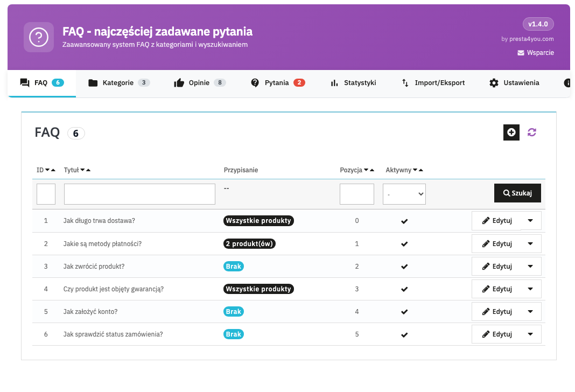This screenshot has height=392, width=575.
Task: Sort Aktywny column descending arrow
Action: [x=415, y=170]
